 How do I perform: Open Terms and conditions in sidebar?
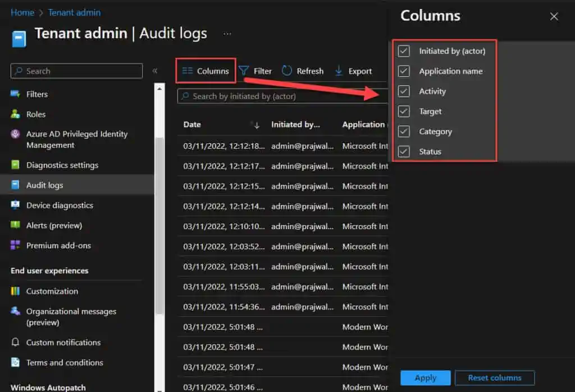tap(65, 363)
